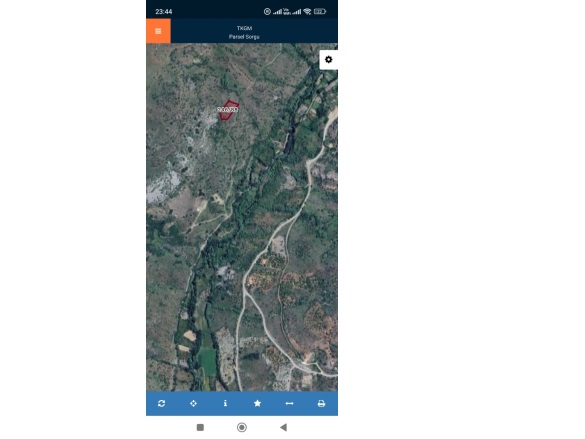Open map settings gear
Image resolution: width=585 pixels, height=439 pixels.
[x=328, y=60]
